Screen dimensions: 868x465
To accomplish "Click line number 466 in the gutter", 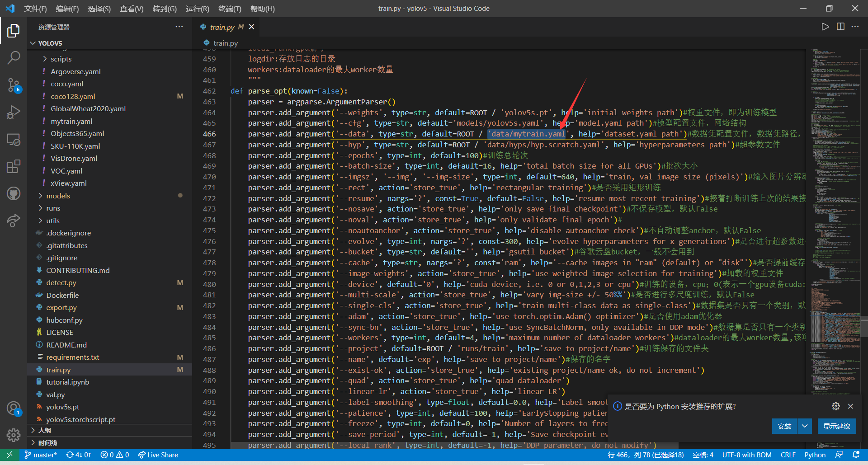I will [209, 134].
